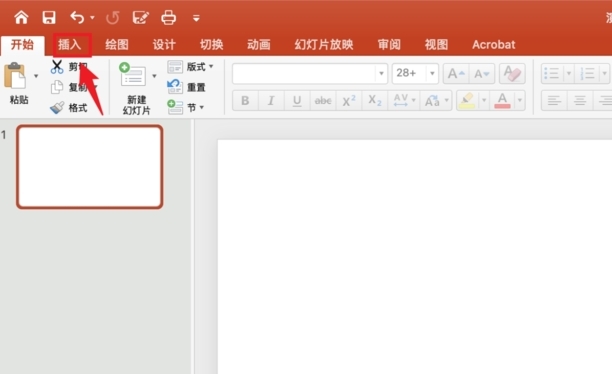Open the change case Aa button
Viewport: 612px width, 374px height.
(x=436, y=101)
